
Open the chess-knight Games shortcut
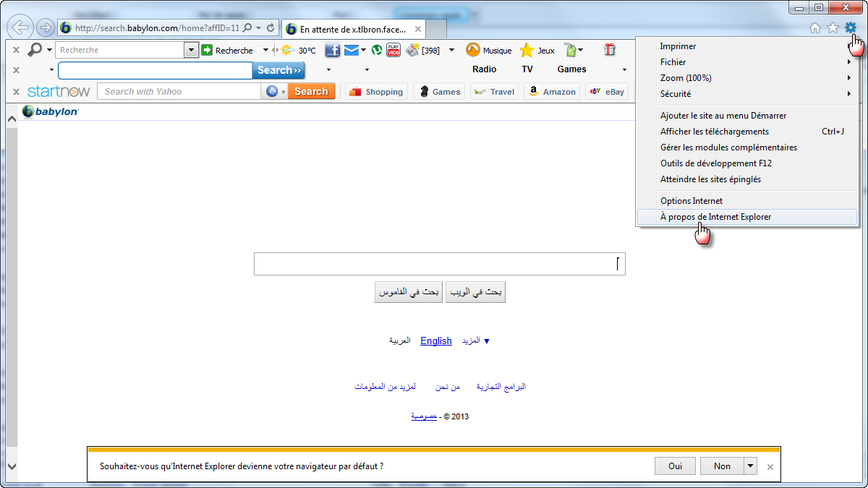coord(441,92)
